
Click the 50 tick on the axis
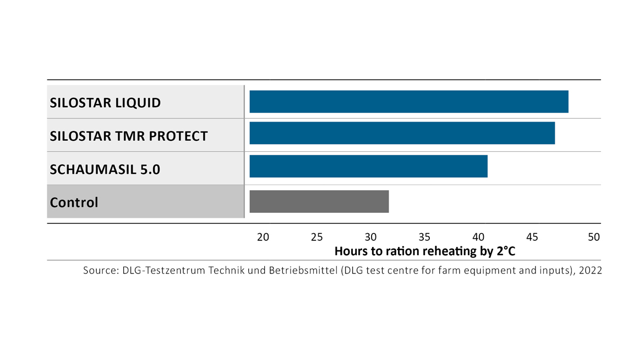(593, 237)
